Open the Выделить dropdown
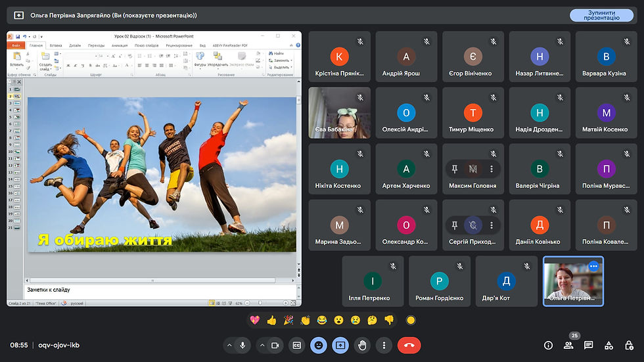The height and width of the screenshot is (362, 644). (x=281, y=67)
